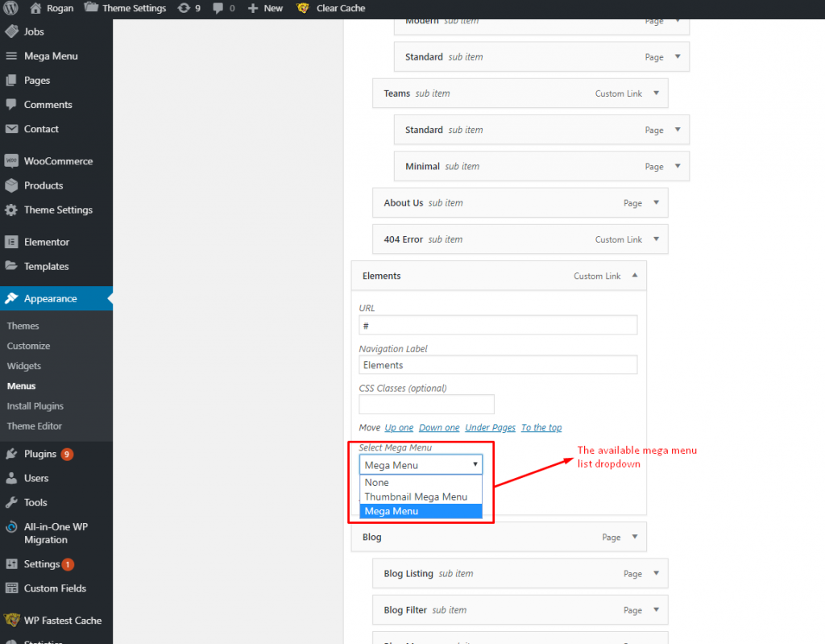Expand the Standard sub item under Teams
825x644 pixels.
coord(678,130)
